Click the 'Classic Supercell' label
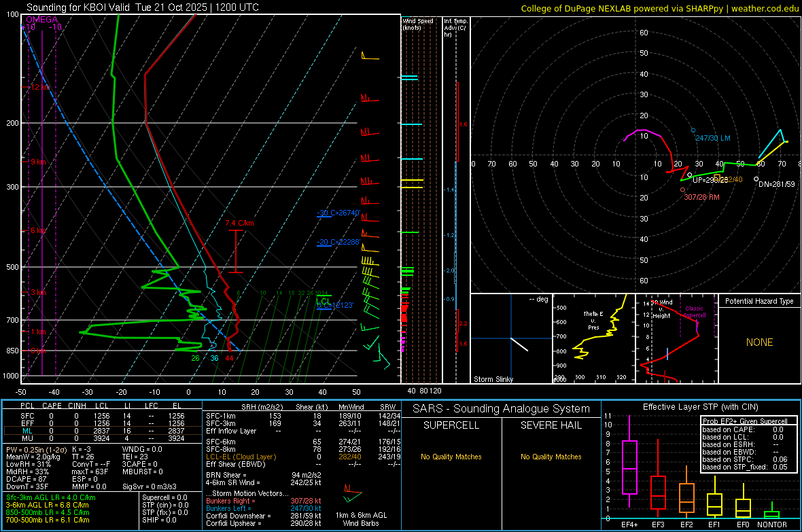Viewport: 802px width, 532px height. pos(694,312)
